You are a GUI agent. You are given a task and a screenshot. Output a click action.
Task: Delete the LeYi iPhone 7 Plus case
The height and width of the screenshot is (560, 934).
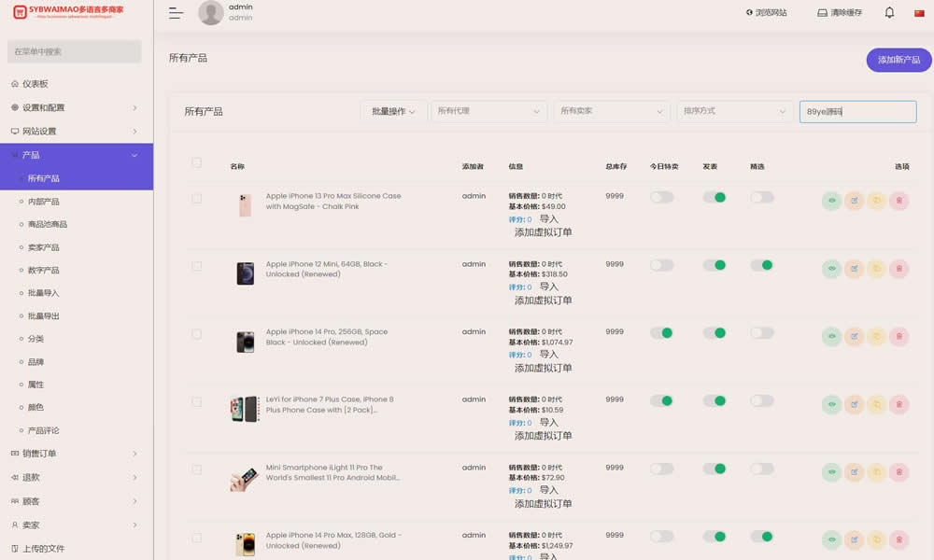[x=899, y=404]
